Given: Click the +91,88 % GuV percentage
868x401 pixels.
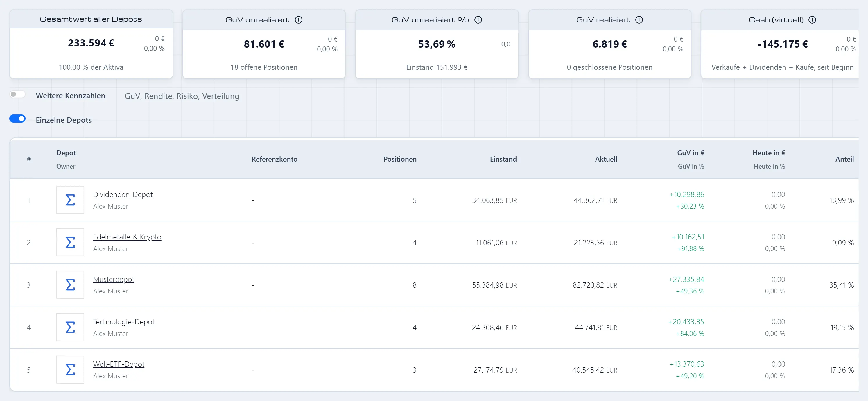Looking at the screenshot, I should (x=691, y=249).
